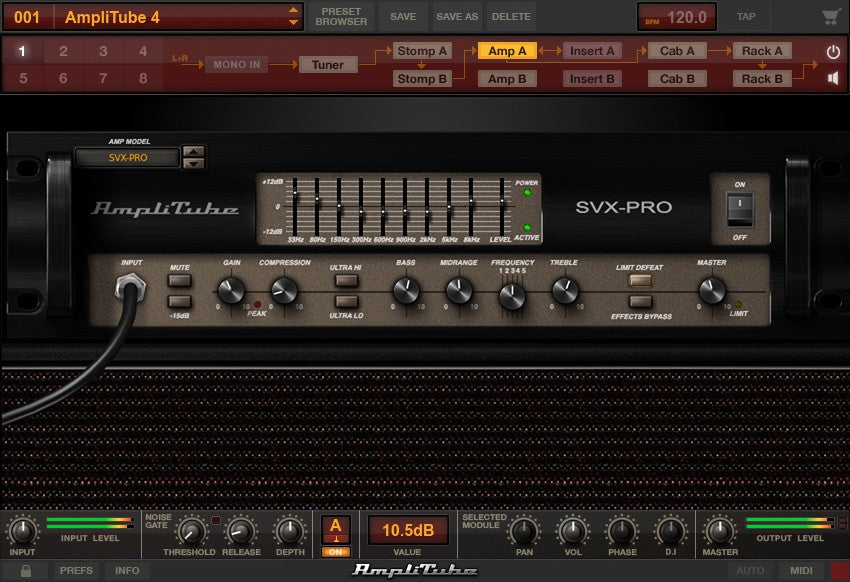Open the shopping cart store icon

(829, 17)
